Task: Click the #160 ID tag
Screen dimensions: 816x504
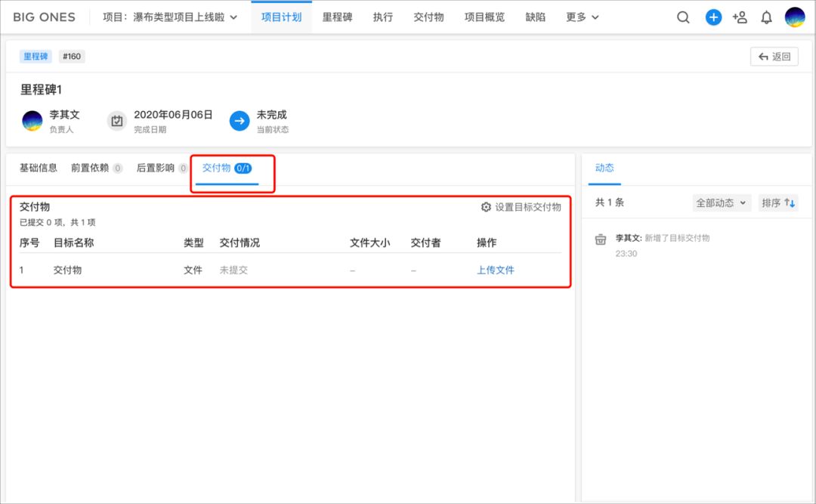Action: [72, 56]
